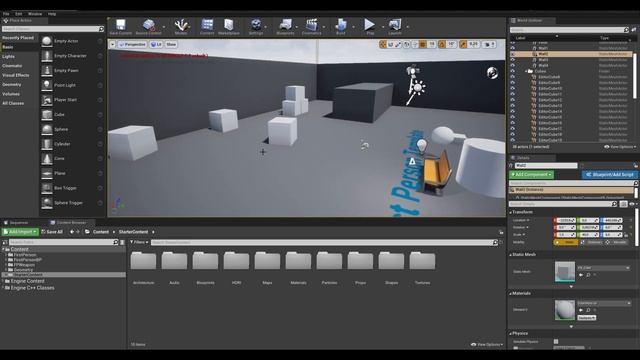Open the Content Browser Filters button

tap(139, 242)
